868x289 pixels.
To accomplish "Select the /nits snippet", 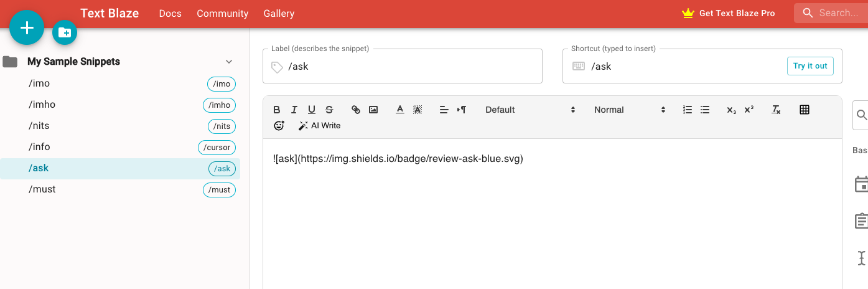I will pyautogui.click(x=120, y=126).
